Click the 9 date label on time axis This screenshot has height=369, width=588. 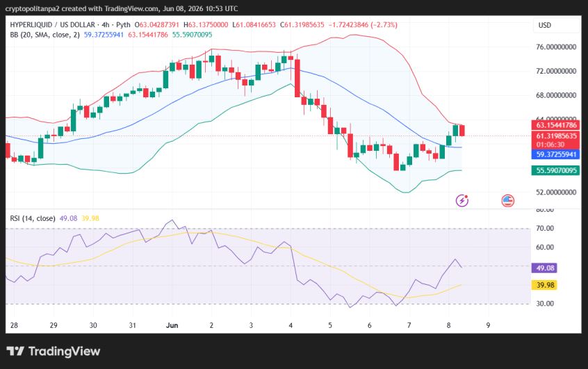pyautogui.click(x=488, y=325)
